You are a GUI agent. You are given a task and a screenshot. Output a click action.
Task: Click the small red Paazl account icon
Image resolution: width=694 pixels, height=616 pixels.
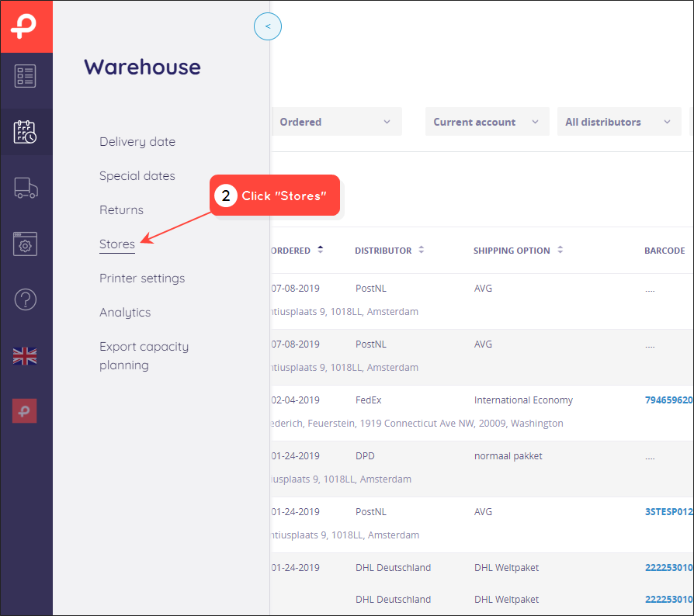coord(24,411)
